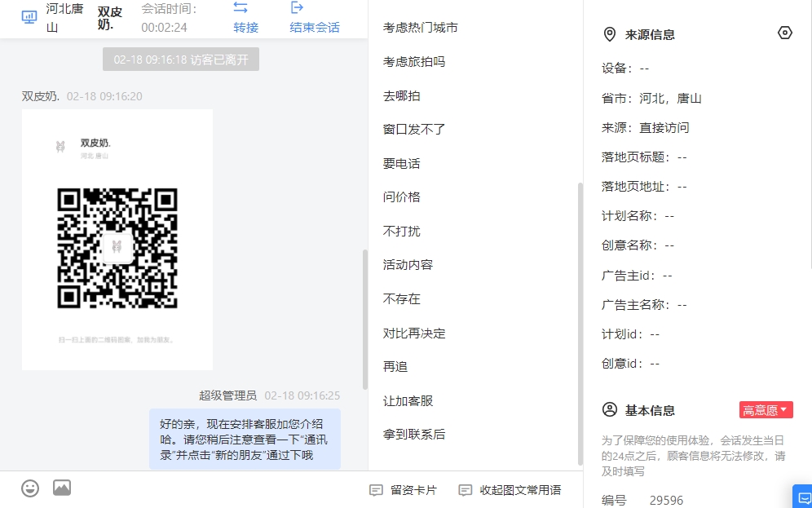Click the 留资卡片 button
Screen dimensions: 812x508
[x=403, y=490]
